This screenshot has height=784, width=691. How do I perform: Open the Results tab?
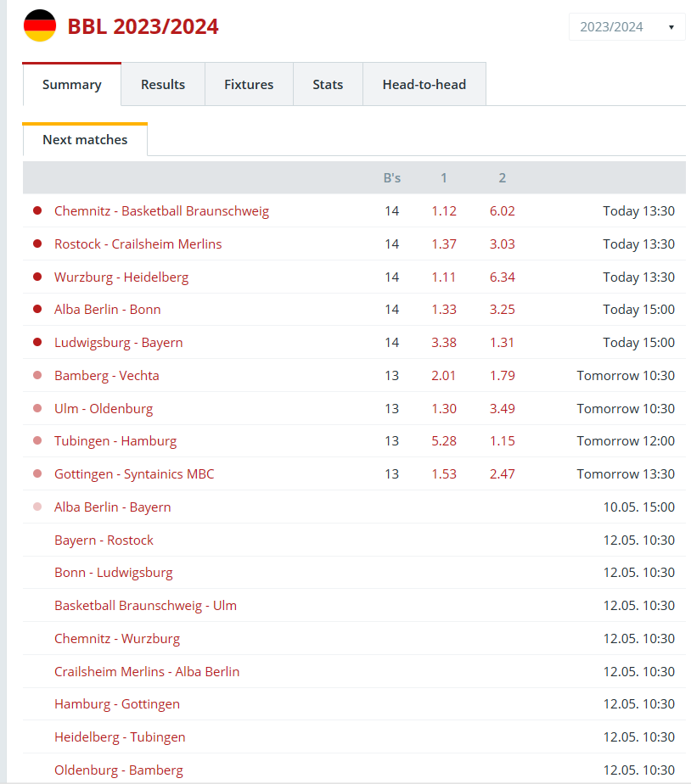tap(163, 85)
